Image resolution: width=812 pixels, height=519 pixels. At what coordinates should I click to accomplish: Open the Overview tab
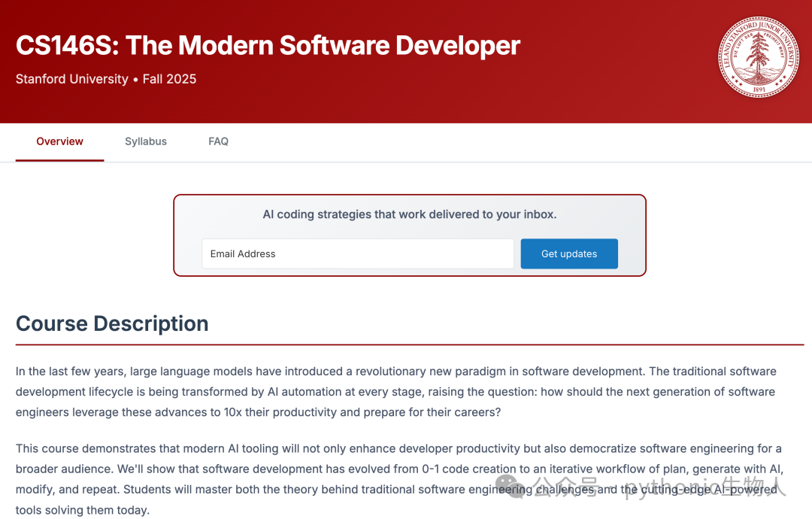[x=59, y=141]
